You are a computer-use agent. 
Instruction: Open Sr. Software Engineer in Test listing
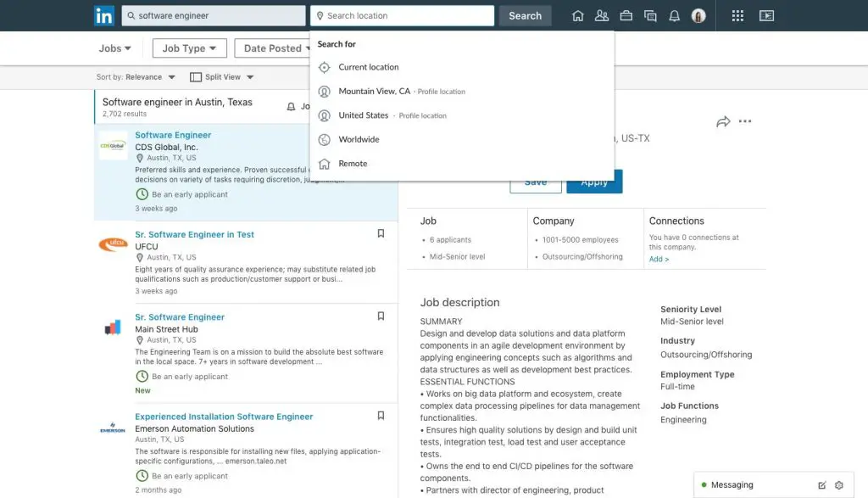(x=194, y=234)
